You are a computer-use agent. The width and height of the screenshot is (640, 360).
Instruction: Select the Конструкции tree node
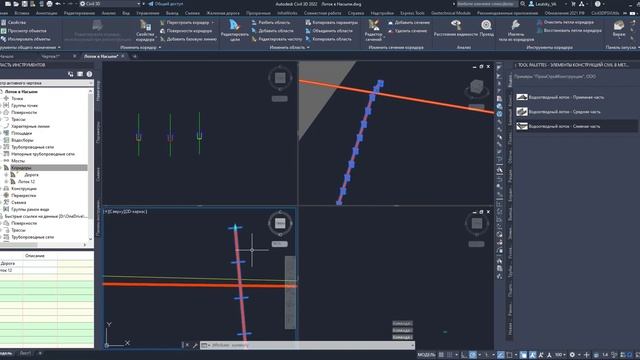pyautogui.click(x=24, y=189)
